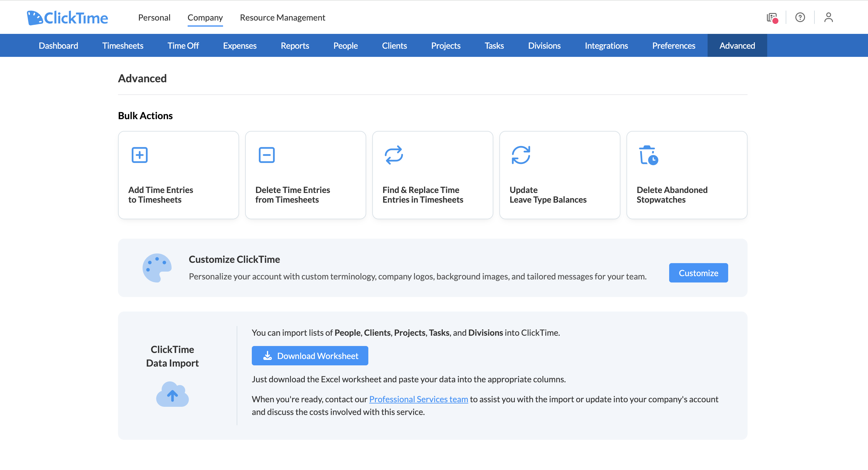This screenshot has height=470, width=868.
Task: Open the Time Off tab
Action: pyautogui.click(x=183, y=45)
